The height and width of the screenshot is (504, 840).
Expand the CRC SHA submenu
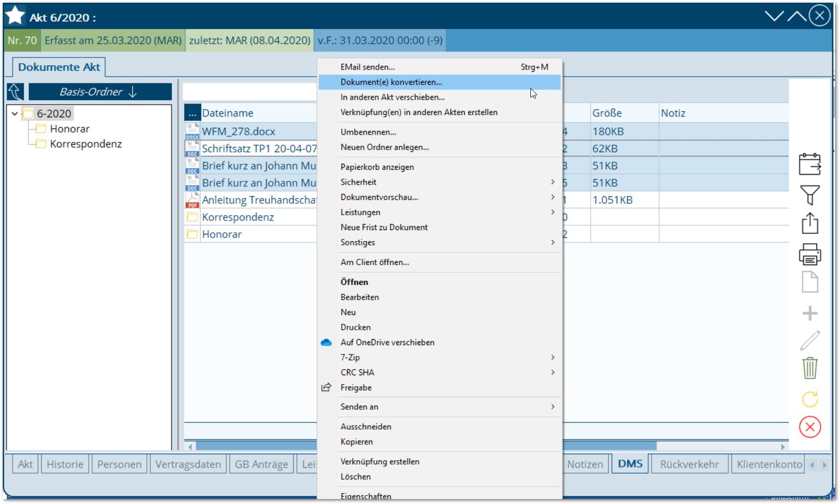pos(552,373)
